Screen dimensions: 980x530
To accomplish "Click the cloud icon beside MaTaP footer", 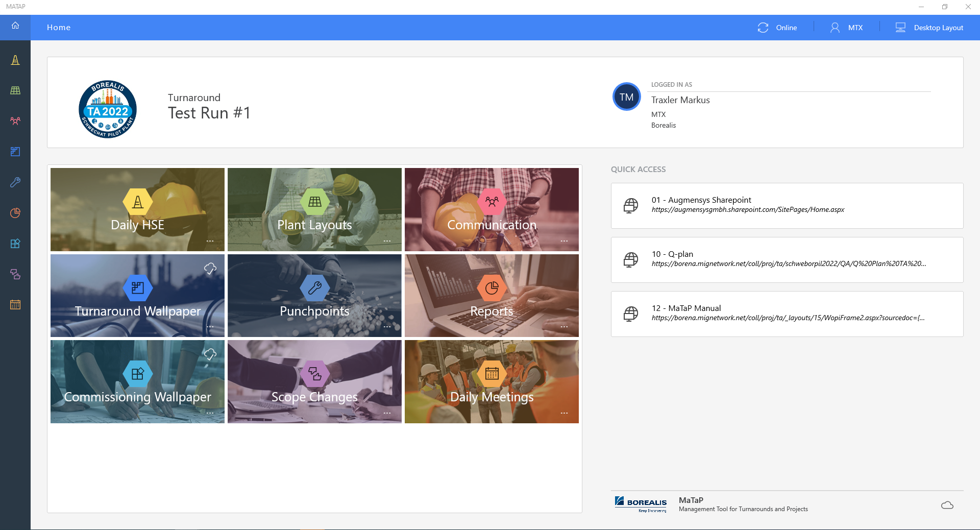I will 947,505.
